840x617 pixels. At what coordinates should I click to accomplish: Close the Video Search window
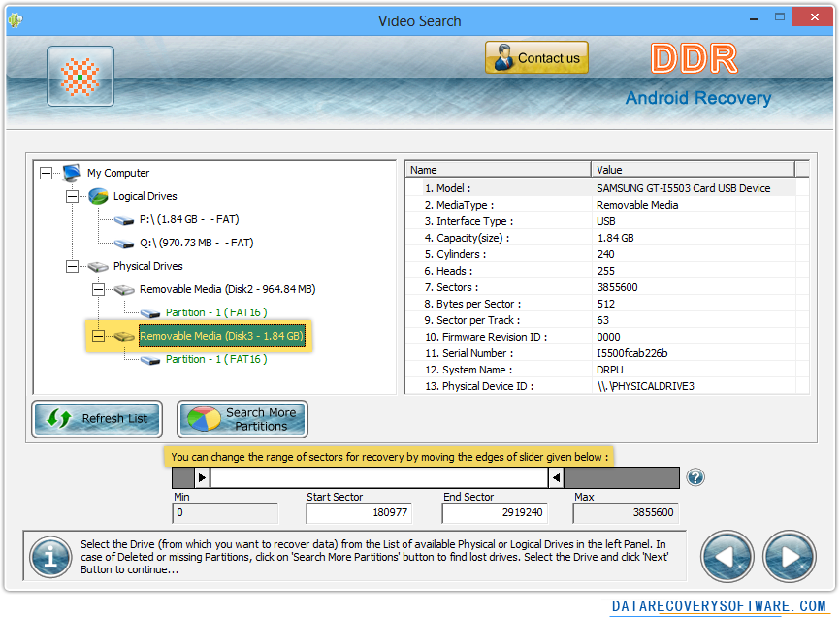point(814,17)
